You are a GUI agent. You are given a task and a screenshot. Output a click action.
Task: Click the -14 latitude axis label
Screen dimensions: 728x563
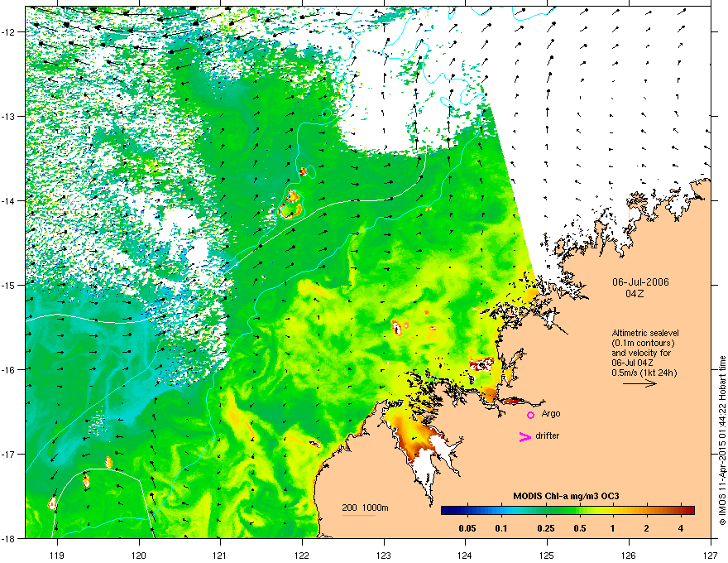click(8, 200)
